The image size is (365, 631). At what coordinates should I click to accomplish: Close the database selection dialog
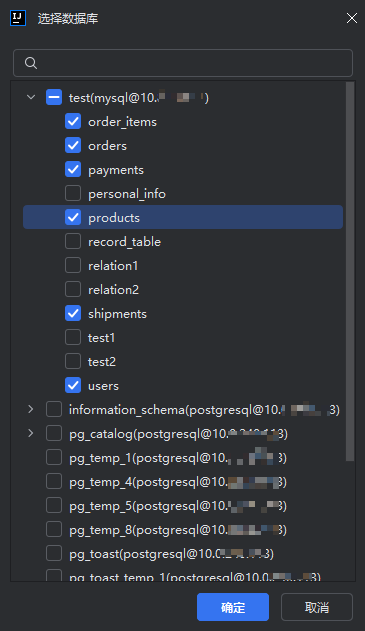click(x=352, y=18)
